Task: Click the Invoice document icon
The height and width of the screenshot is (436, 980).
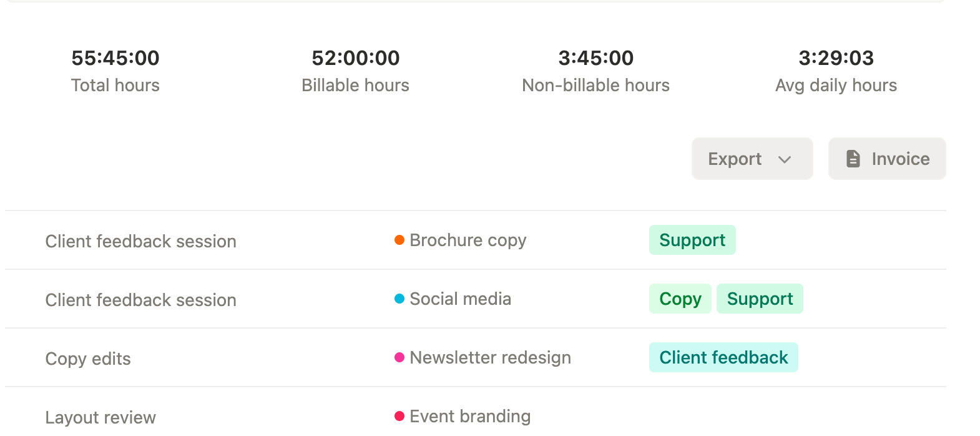Action: point(852,159)
